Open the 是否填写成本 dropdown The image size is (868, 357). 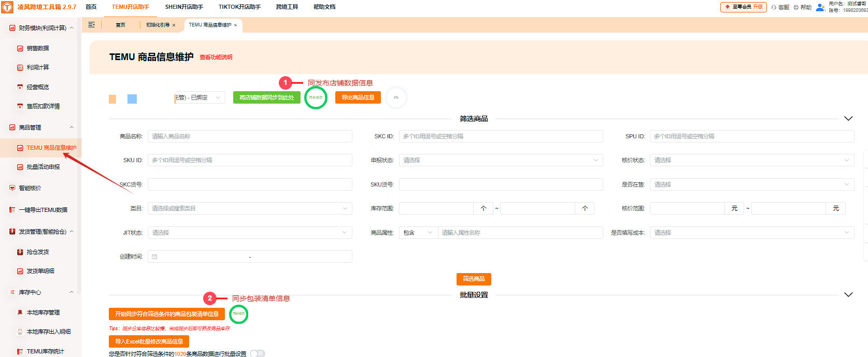click(752, 233)
